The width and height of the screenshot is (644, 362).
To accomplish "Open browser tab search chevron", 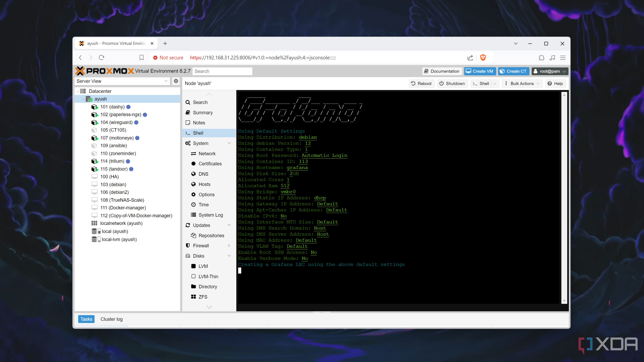I will [x=516, y=43].
